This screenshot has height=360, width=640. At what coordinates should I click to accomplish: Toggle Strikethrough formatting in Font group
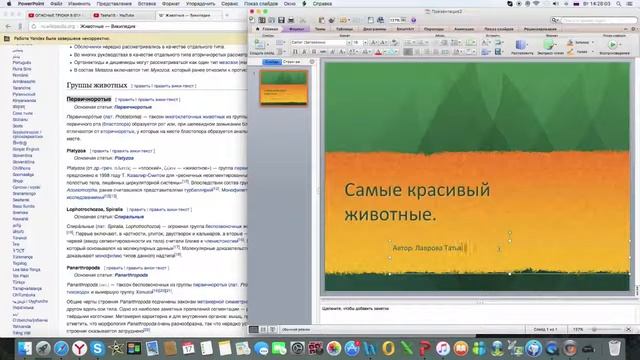(323, 52)
